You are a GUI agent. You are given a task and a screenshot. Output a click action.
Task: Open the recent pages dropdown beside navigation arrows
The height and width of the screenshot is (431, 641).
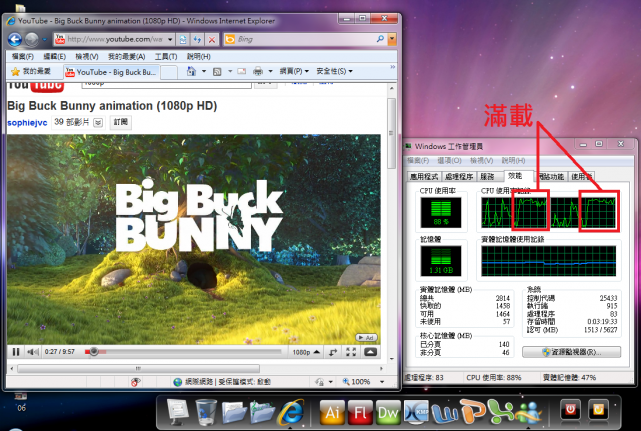coord(45,40)
